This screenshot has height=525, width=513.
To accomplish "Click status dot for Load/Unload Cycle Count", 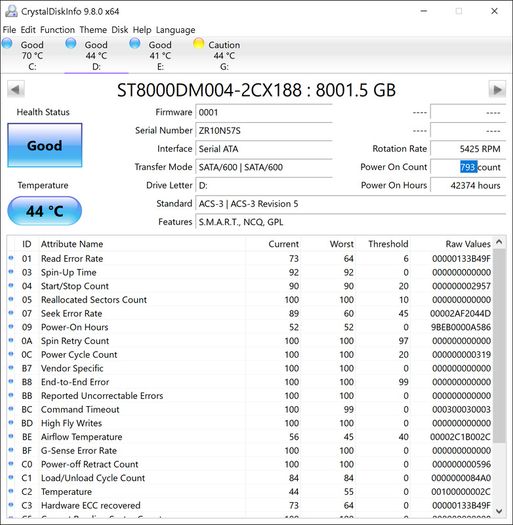I will tap(11, 477).
